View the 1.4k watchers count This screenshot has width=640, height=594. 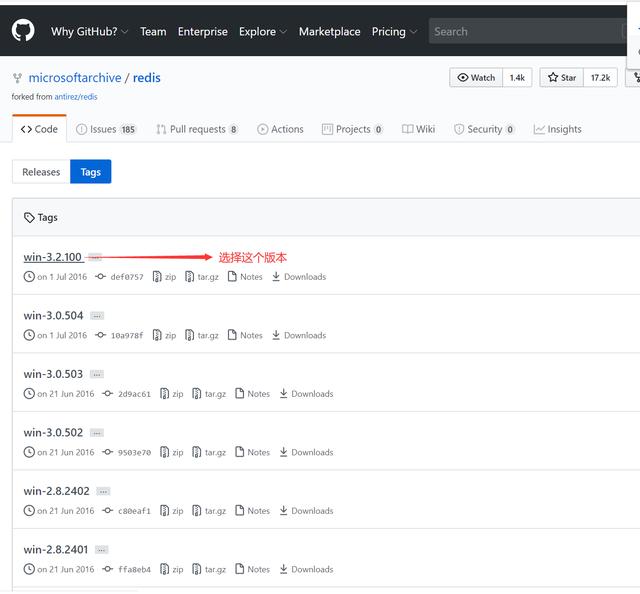pos(517,78)
